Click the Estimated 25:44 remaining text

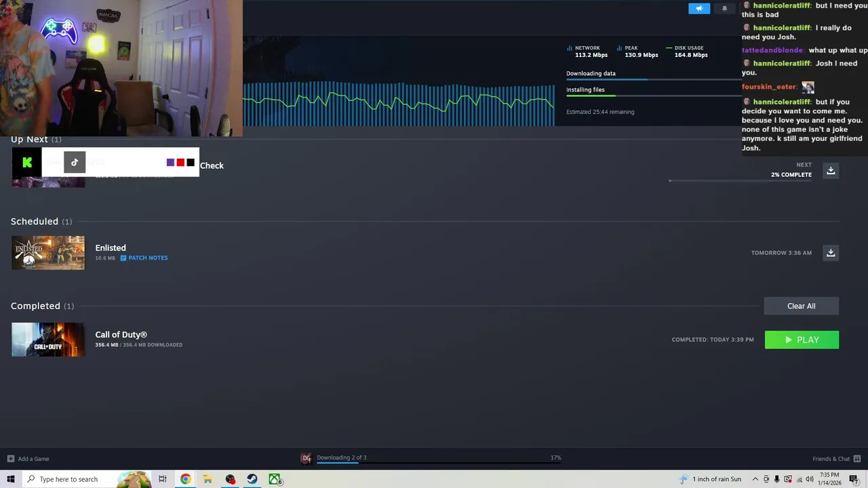[600, 112]
